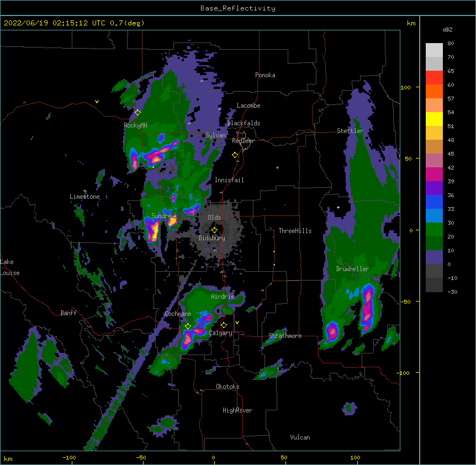Click the yellow v marker right of Calgary diamond
Viewport: 476px width, 465px height.
237,323
